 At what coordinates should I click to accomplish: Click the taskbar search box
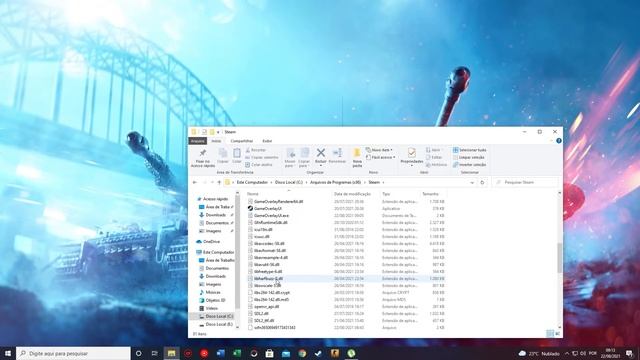pos(73,353)
